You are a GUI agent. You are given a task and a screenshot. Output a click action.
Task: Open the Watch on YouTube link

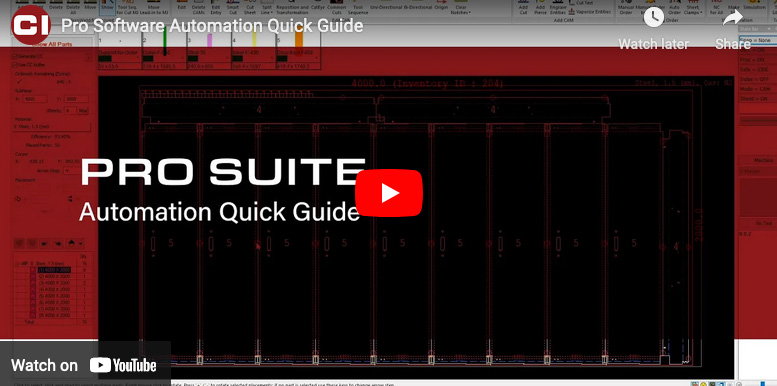(84, 366)
